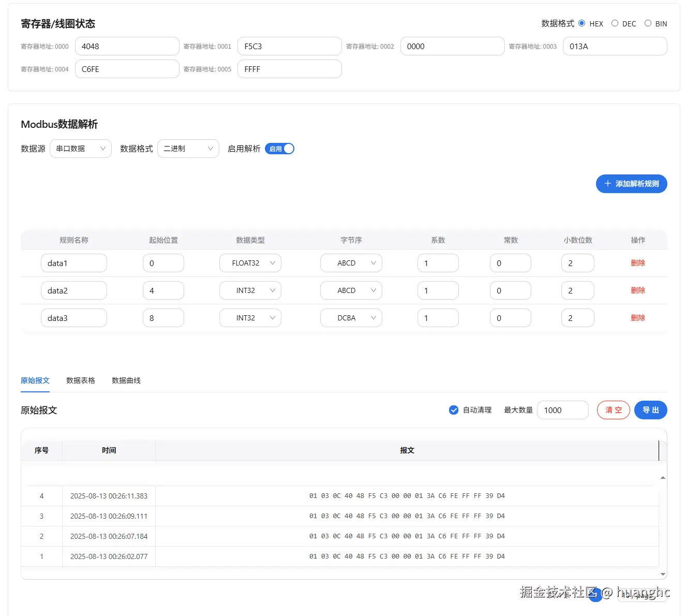Toggle the 启用解析 switch
The width and height of the screenshot is (686, 616).
click(x=279, y=149)
